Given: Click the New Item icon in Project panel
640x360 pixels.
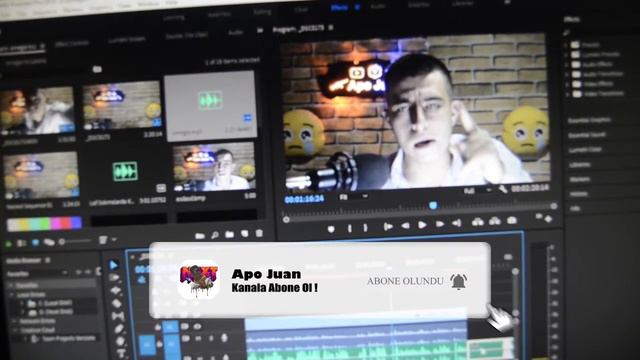Looking at the screenshot, I should pos(244,233).
